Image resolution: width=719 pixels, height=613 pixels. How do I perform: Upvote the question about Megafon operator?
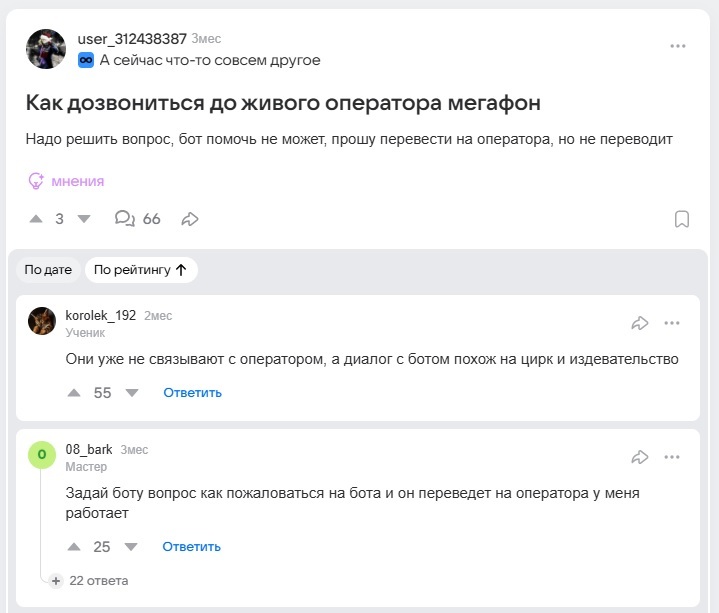pyautogui.click(x=36, y=219)
